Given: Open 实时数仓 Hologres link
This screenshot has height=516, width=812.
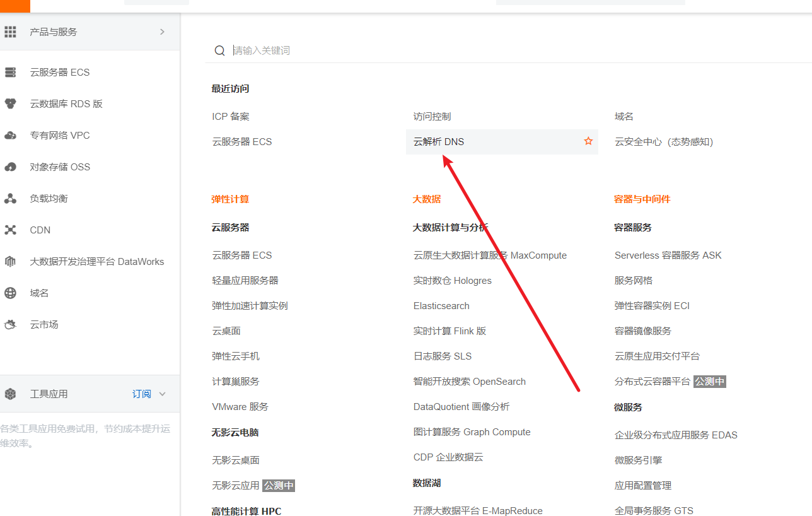Looking at the screenshot, I should [x=453, y=281].
